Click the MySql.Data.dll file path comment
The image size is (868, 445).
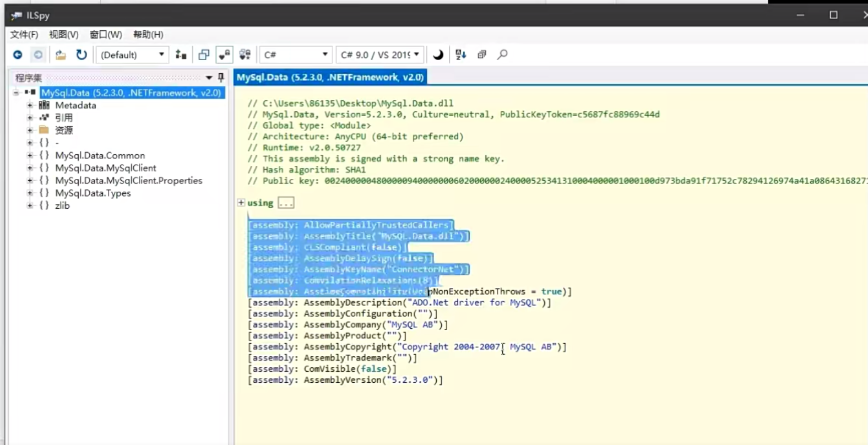(x=350, y=103)
